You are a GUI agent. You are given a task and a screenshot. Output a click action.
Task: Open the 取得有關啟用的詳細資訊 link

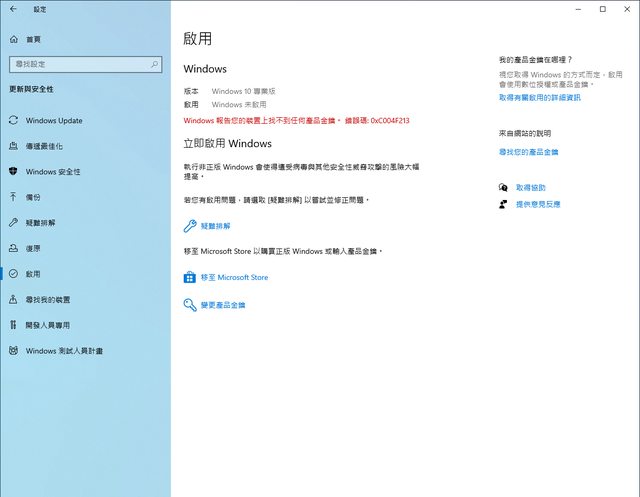click(x=539, y=98)
